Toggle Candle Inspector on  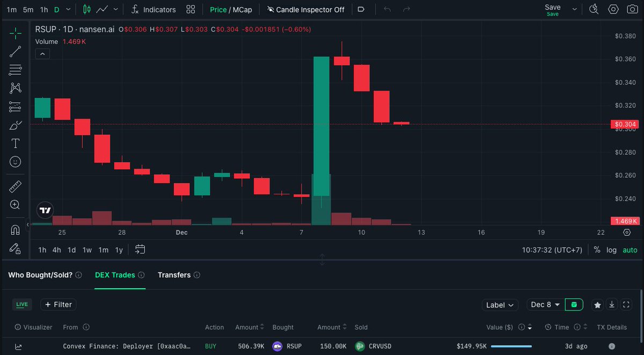click(305, 9)
